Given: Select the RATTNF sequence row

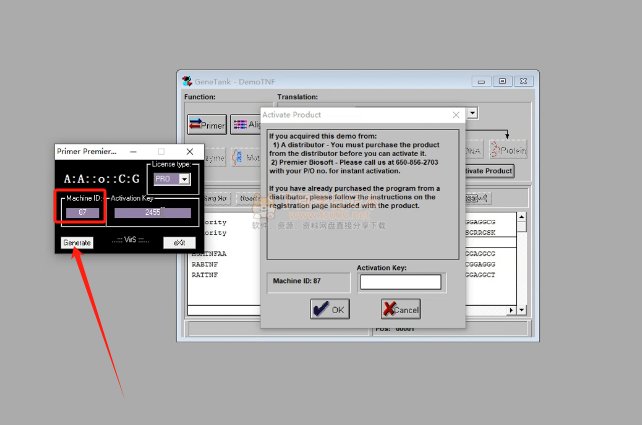Looking at the screenshot, I should (205, 275).
